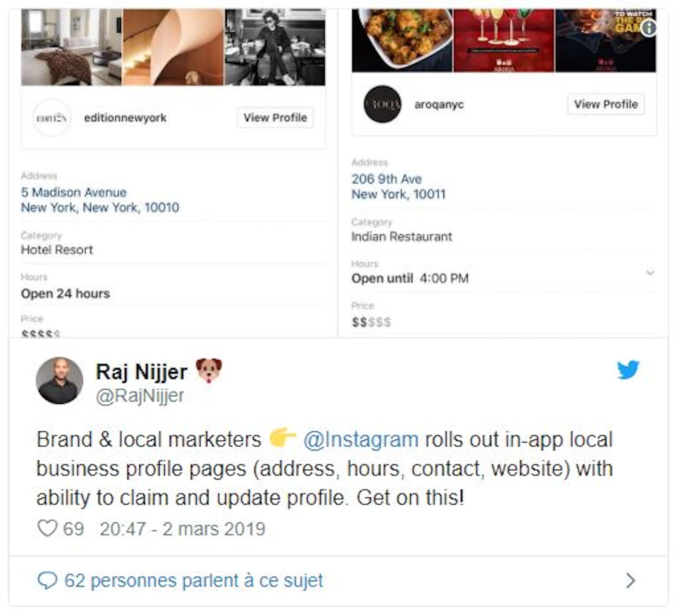Click the Twitter bird logo
This screenshot has height=616, width=681.
tap(628, 370)
